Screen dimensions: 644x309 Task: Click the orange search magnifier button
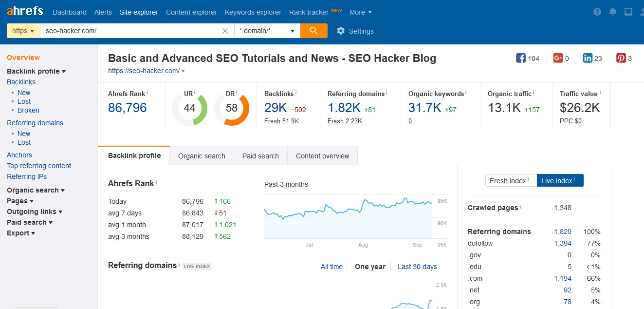[x=314, y=31]
